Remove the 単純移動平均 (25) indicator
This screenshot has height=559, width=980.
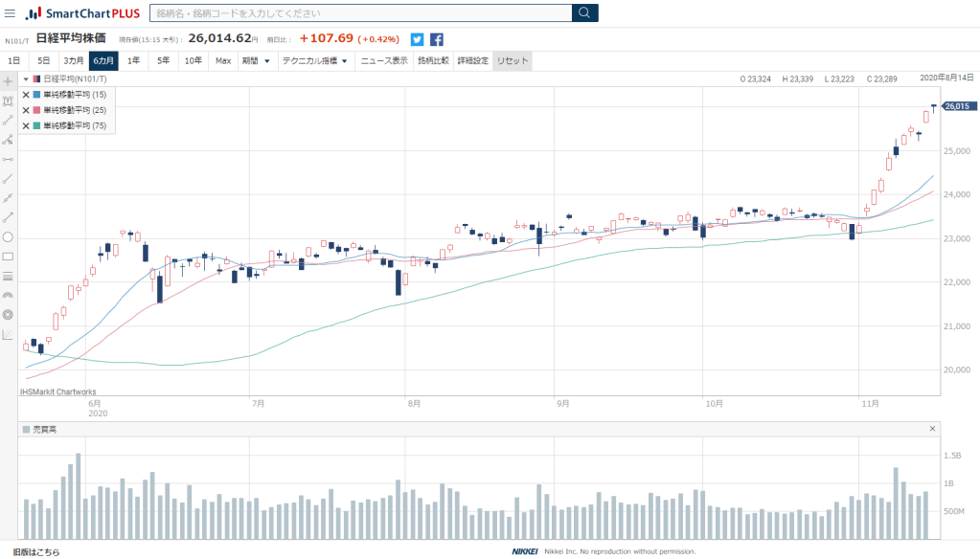click(x=26, y=110)
